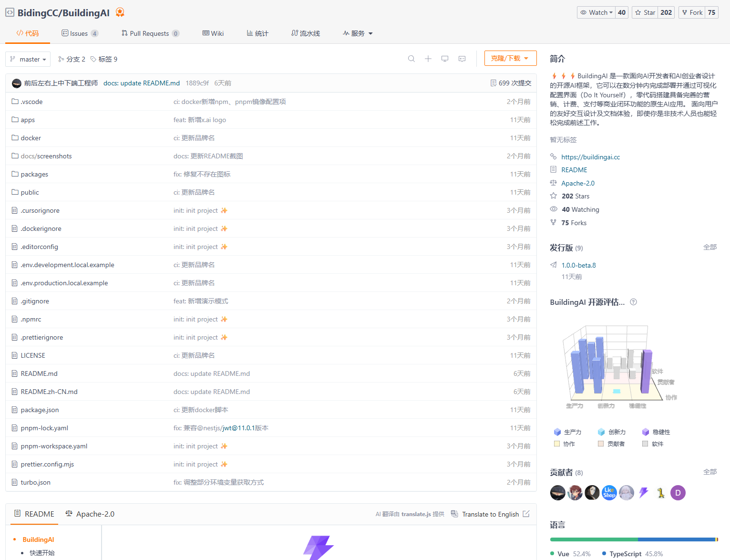The width and height of the screenshot is (730, 560).
Task: Click the 快速开始 outline item
Action: [x=42, y=553]
